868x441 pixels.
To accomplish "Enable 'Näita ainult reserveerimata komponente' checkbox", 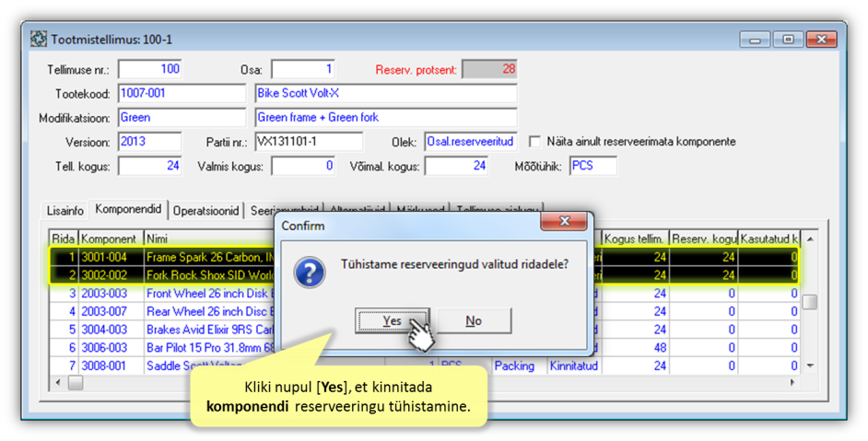I will 534,142.
